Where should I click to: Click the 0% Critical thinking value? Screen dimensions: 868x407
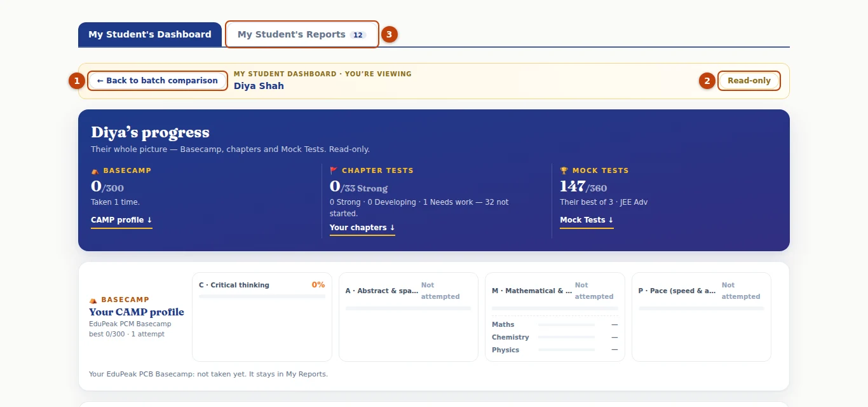[318, 285]
